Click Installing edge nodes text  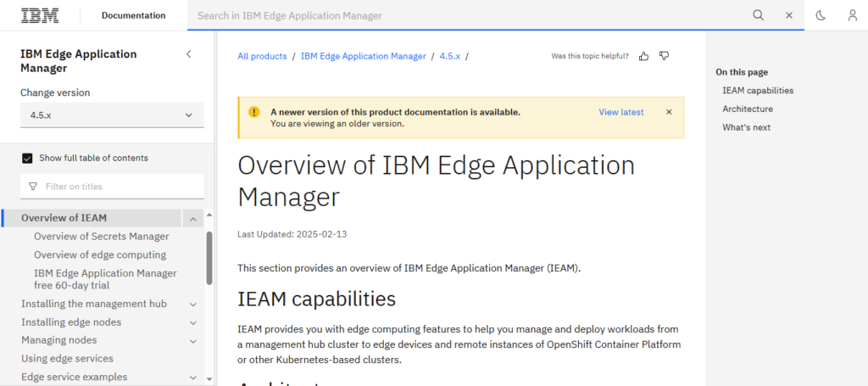(71, 322)
